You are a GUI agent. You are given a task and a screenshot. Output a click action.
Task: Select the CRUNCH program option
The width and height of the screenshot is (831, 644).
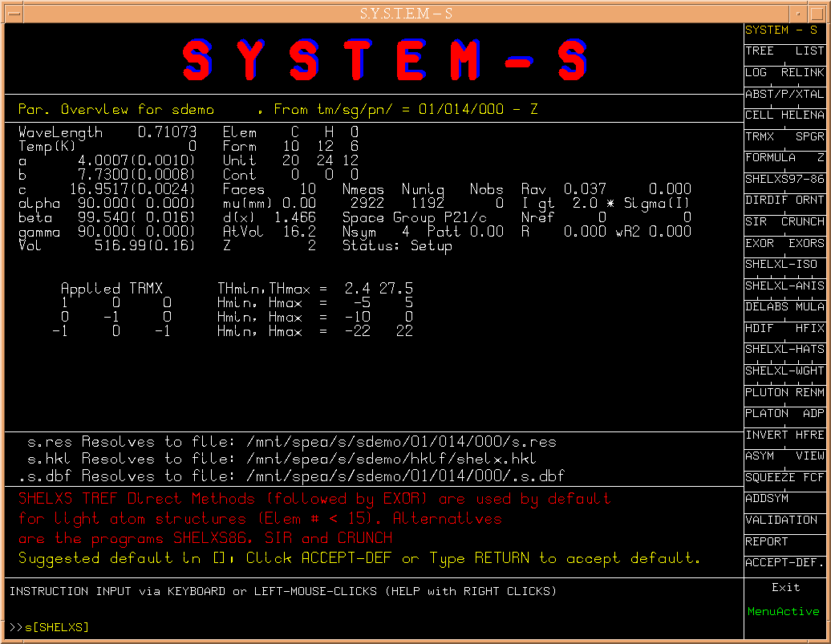(802, 221)
